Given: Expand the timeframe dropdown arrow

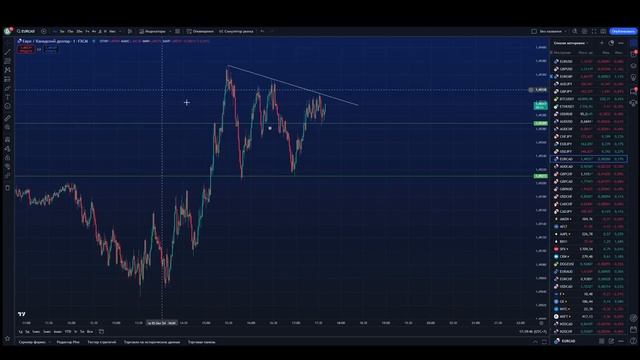Looking at the screenshot, I should point(121,31).
